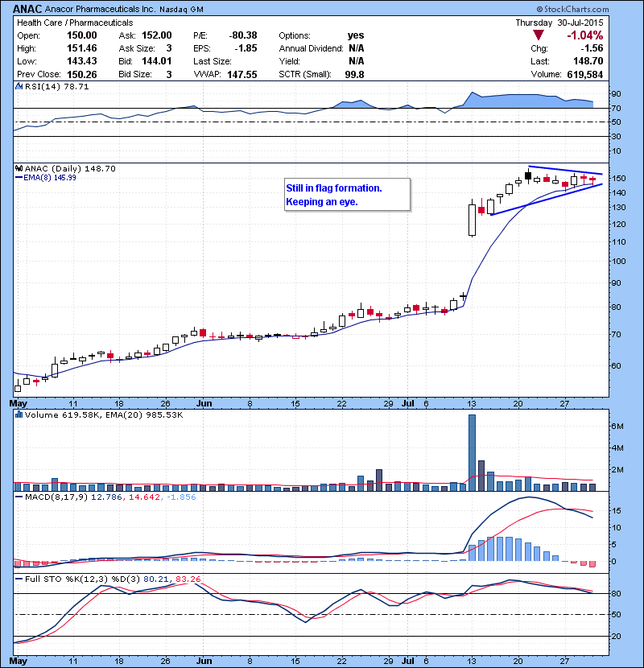
Task: Click the ANAC (Daily) 148.70 chart label
Action: [70, 168]
